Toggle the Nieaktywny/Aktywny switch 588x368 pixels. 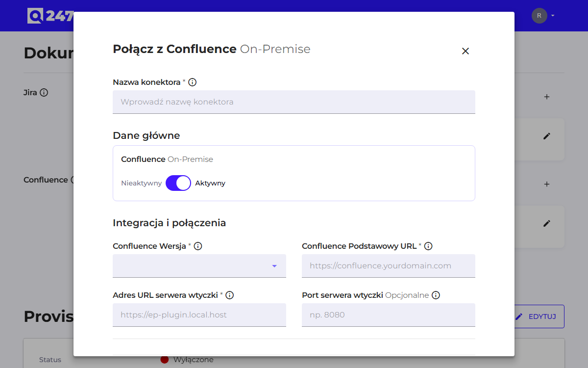pos(178,183)
